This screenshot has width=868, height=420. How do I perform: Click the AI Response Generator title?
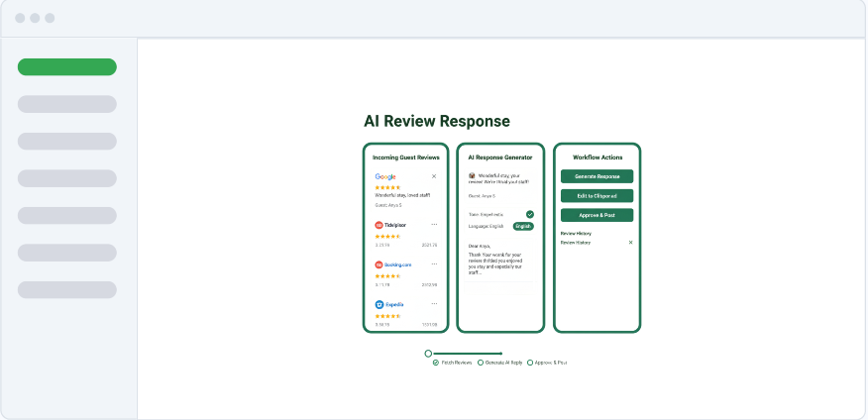(500, 157)
